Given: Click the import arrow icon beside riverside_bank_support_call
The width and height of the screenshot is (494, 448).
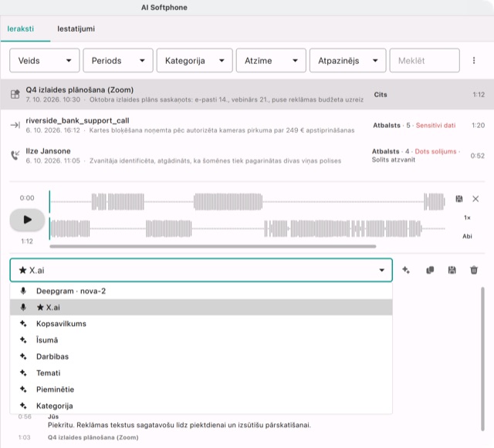Looking at the screenshot, I should point(15,126).
